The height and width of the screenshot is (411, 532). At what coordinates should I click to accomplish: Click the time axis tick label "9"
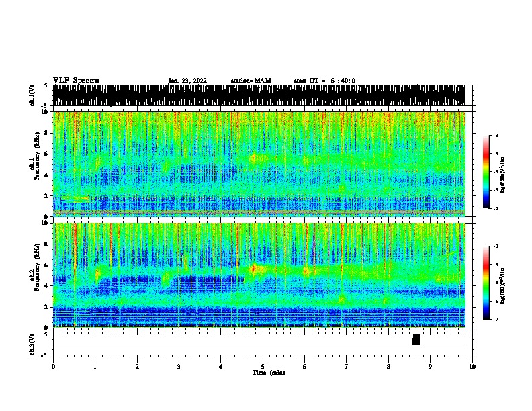430,367
